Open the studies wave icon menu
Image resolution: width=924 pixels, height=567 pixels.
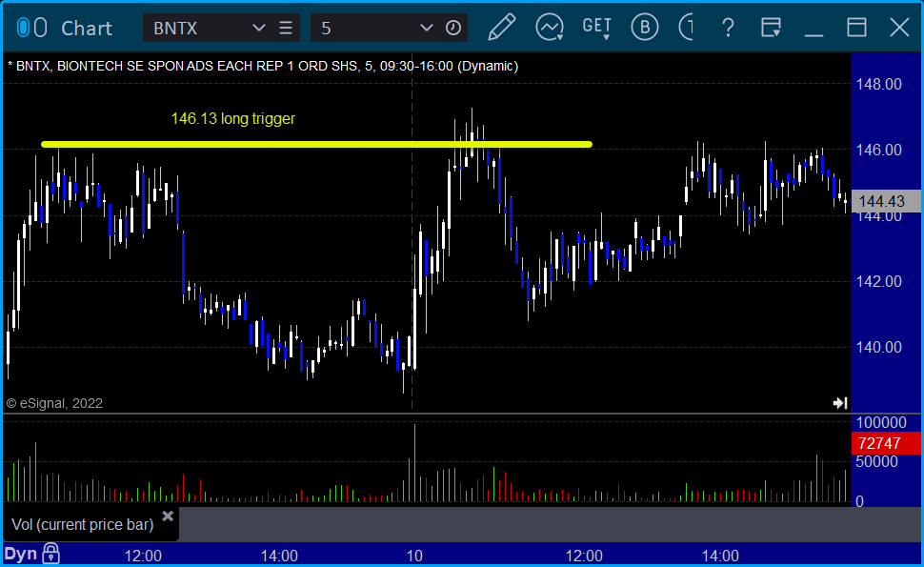coord(550,28)
